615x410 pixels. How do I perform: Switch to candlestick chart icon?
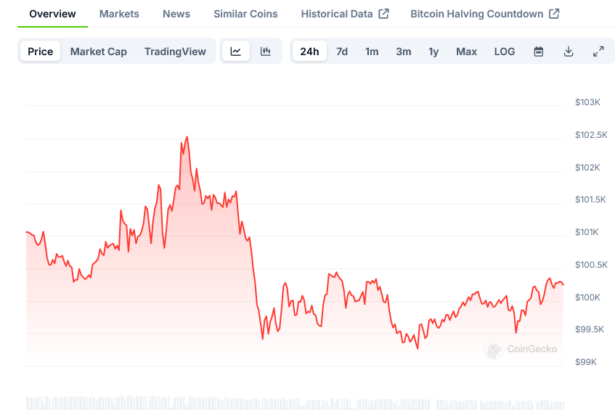click(265, 51)
